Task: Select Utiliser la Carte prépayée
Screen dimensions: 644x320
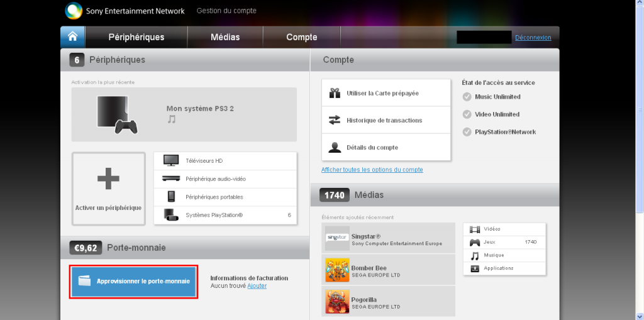Action: coord(386,93)
